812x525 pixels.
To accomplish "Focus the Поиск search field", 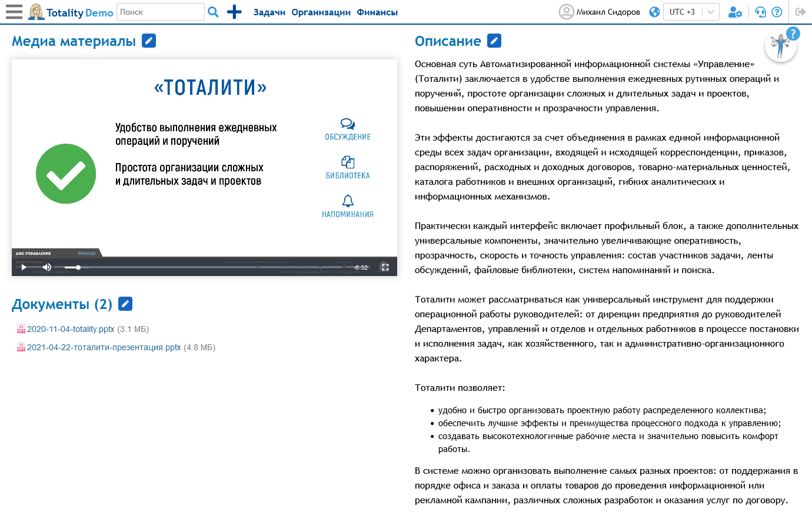I will point(161,12).
